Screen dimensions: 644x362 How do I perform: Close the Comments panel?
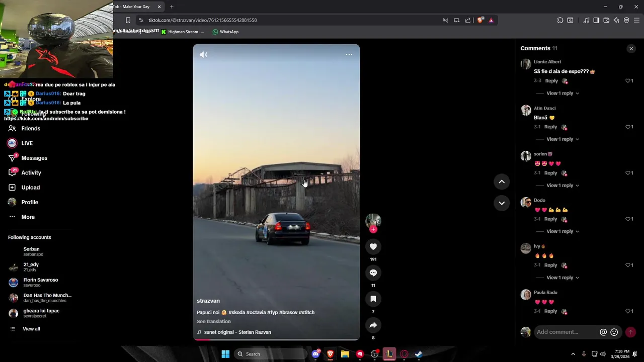pos(631,48)
